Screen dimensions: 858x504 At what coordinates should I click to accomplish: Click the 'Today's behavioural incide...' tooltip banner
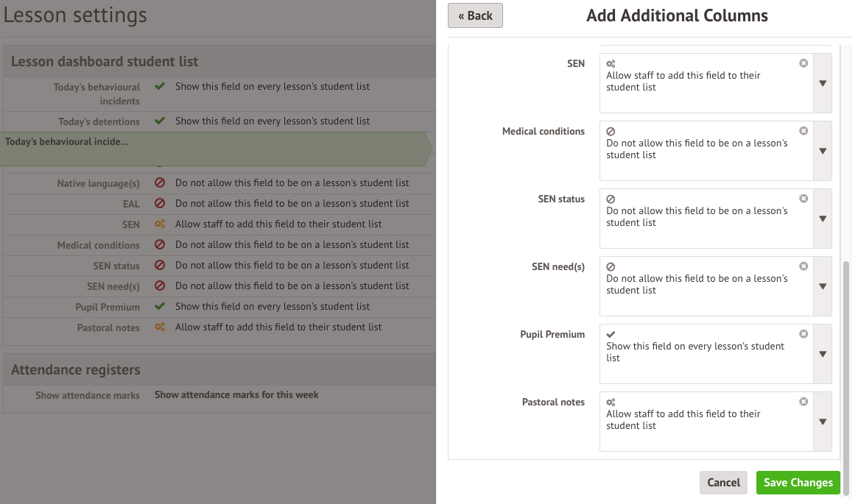tap(216, 149)
